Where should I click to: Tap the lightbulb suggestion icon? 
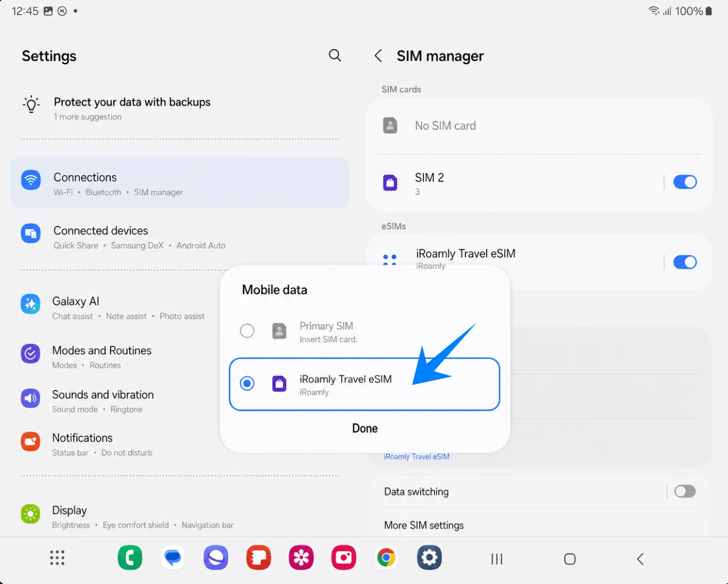click(x=31, y=104)
